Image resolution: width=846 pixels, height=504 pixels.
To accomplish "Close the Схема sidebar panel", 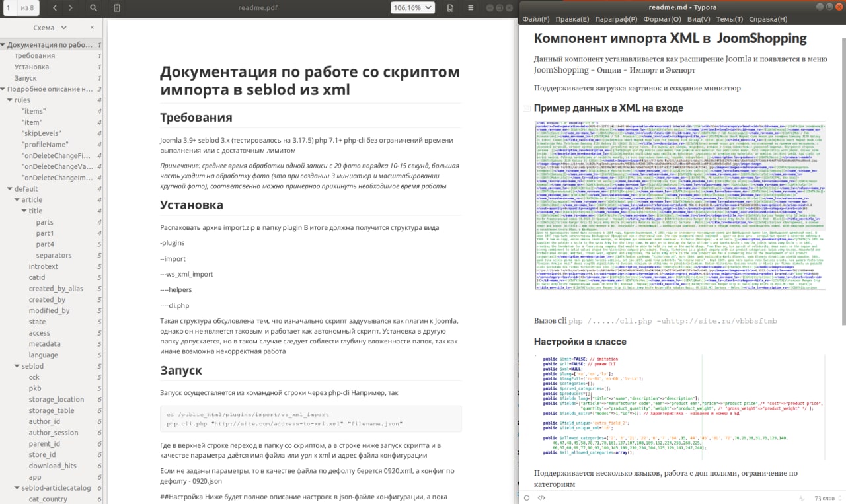I will click(x=93, y=28).
